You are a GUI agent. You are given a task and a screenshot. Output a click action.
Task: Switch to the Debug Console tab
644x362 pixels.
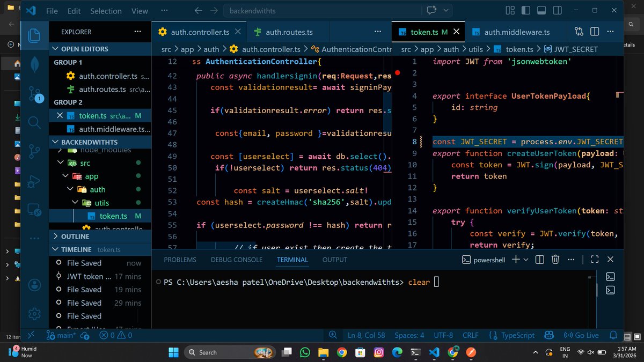pos(237,260)
